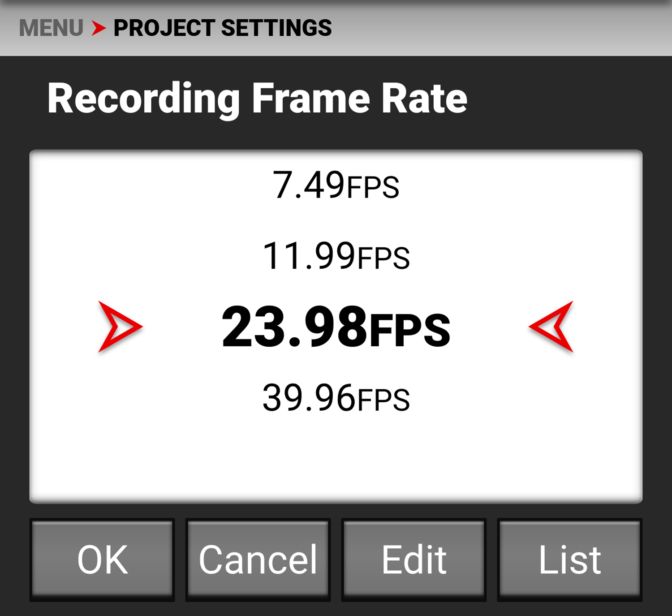Screen dimensions: 672x616
Task: Show the frame rate List button
Action: [x=570, y=560]
